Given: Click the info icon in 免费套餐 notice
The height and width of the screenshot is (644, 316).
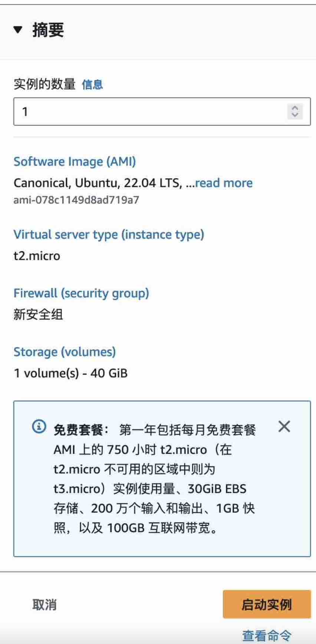Looking at the screenshot, I should coord(39,426).
